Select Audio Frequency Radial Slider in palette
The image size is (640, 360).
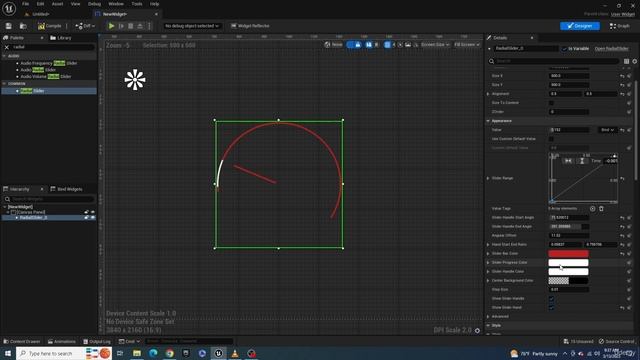point(49,63)
